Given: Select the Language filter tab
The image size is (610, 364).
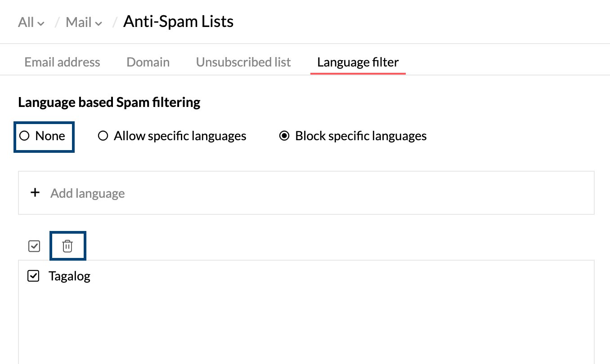Looking at the screenshot, I should (x=358, y=62).
